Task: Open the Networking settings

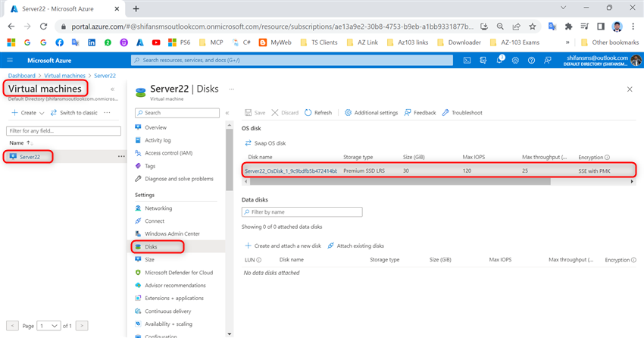Action: (x=158, y=208)
